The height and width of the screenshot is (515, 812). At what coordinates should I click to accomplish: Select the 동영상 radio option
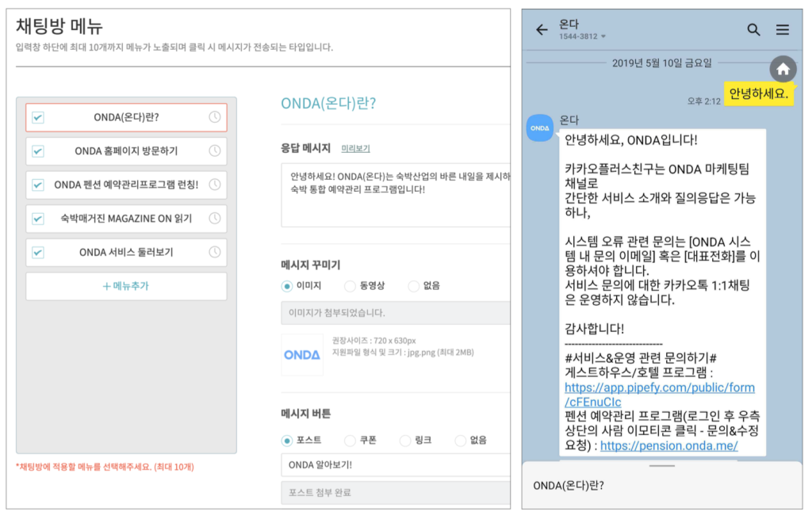(x=350, y=286)
